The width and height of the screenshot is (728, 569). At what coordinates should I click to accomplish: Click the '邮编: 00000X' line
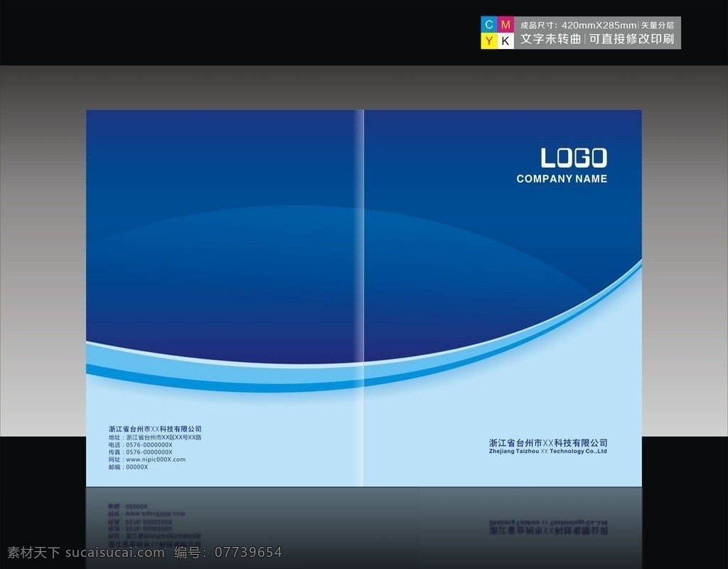pyautogui.click(x=128, y=467)
